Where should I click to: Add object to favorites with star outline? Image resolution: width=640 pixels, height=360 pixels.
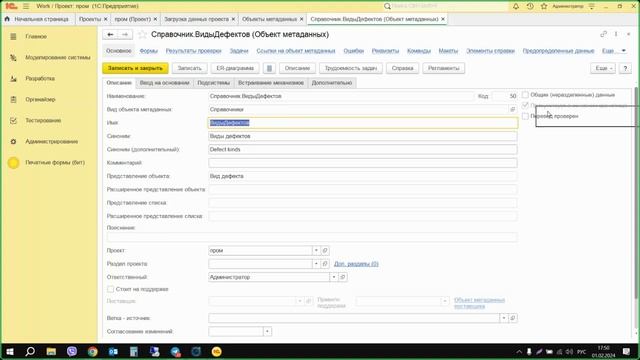point(142,35)
